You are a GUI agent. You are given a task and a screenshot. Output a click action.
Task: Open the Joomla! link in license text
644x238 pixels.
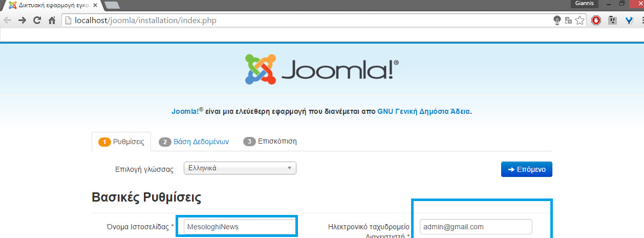[187, 111]
